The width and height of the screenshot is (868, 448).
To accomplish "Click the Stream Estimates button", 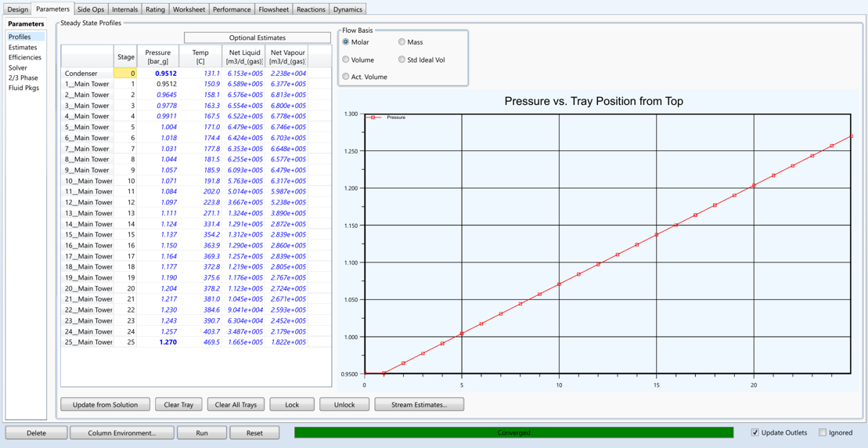I will pos(419,405).
